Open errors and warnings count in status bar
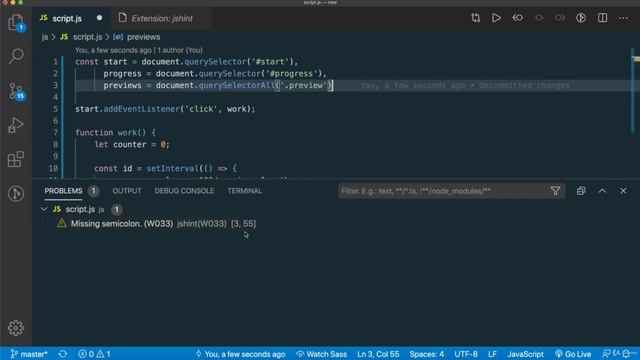 [94, 354]
